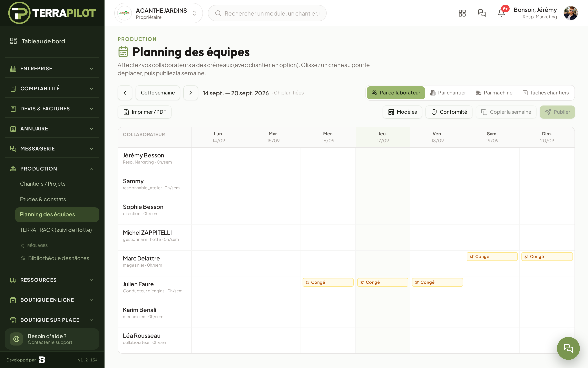Image resolution: width=588 pixels, height=368 pixels.
Task: Click the Entreprise building icon
Action: tap(13, 69)
